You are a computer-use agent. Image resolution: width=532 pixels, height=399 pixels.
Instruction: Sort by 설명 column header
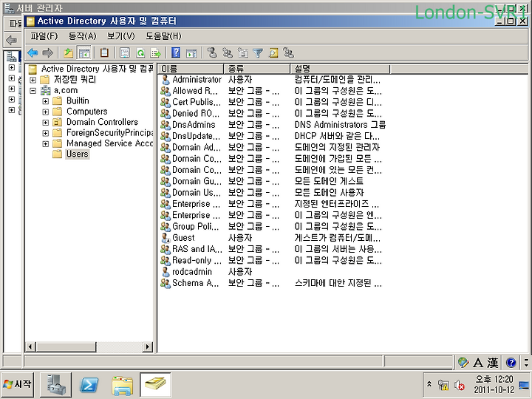pyautogui.click(x=340, y=69)
